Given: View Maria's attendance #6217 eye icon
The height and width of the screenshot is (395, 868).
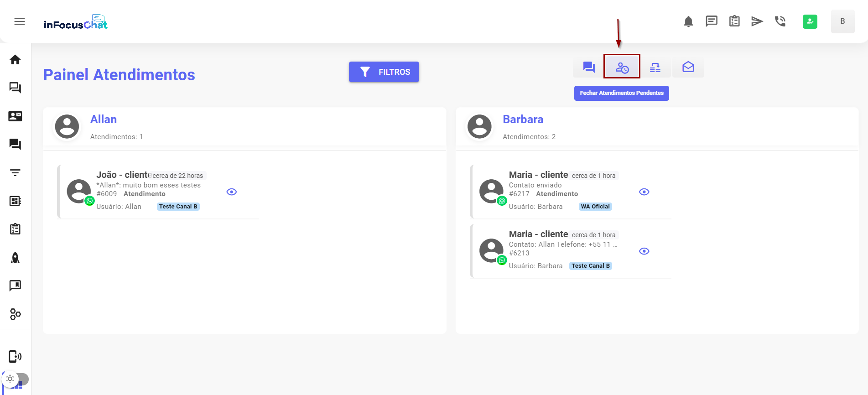Looking at the screenshot, I should 644,192.
